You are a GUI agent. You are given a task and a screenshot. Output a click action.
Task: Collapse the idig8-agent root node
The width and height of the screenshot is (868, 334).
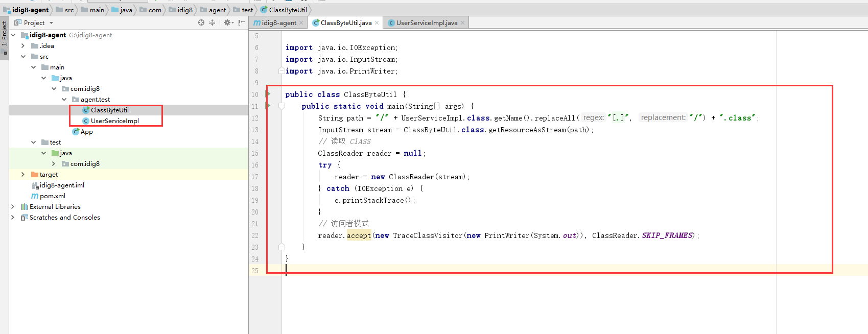[x=13, y=35]
